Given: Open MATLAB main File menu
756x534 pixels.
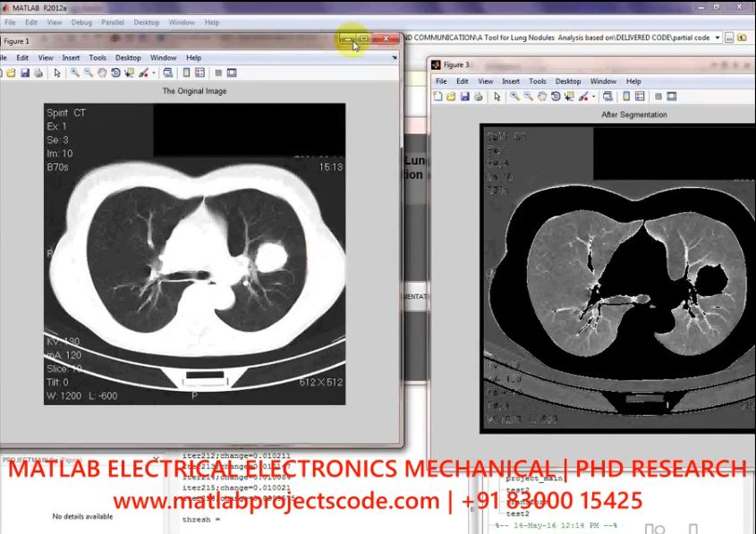Looking at the screenshot, I should coord(10,22).
